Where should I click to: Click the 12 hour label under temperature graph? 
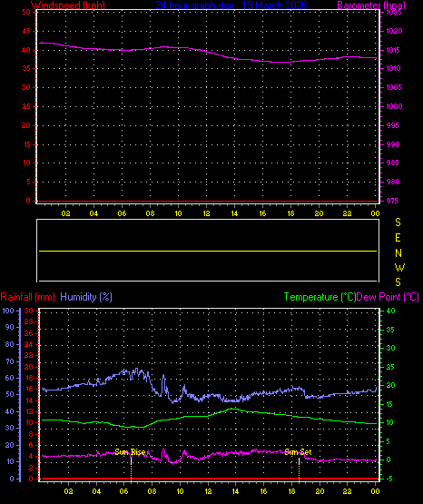click(x=208, y=492)
